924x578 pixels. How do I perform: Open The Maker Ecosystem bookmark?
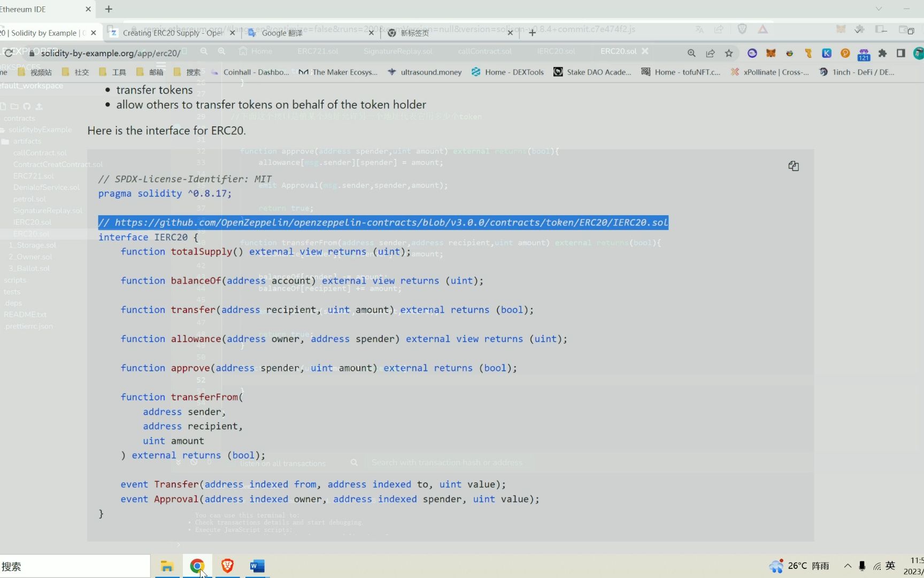click(x=338, y=72)
